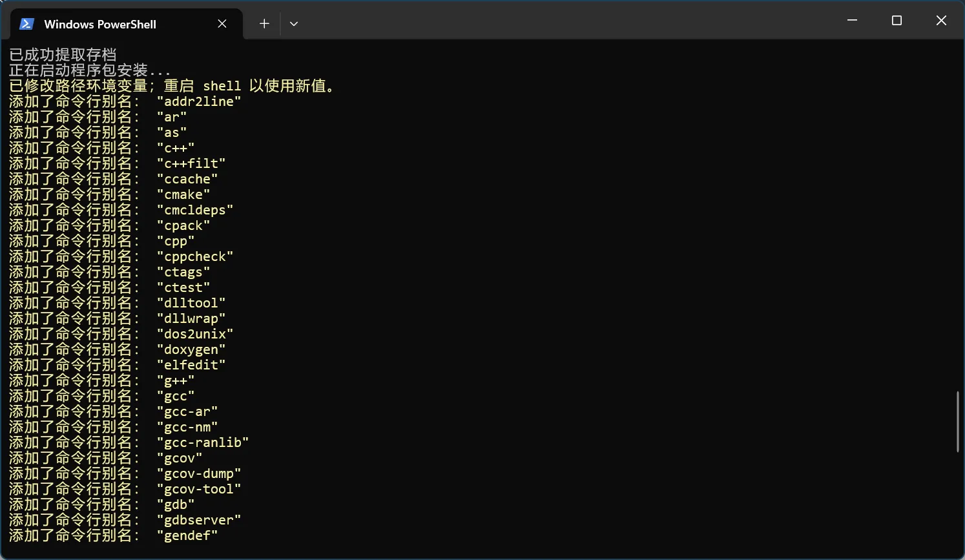Click the word "shell" in the environment message

(222, 86)
